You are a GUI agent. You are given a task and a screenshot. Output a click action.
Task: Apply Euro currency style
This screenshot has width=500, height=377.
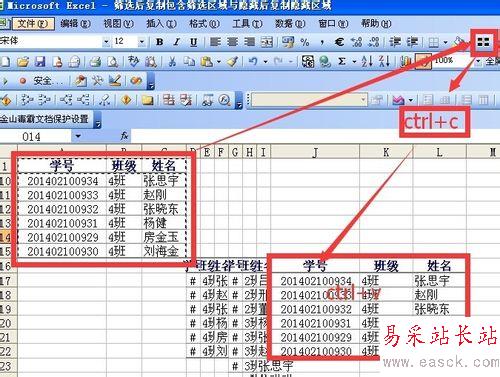pyautogui.click(x=339, y=42)
